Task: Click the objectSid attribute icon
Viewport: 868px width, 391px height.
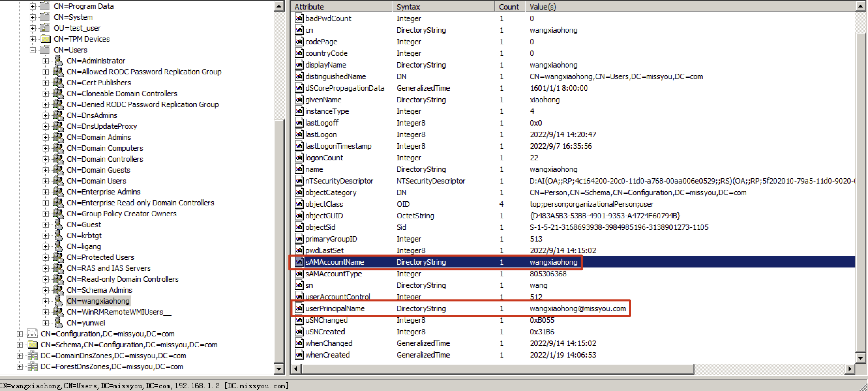Action: (x=299, y=227)
